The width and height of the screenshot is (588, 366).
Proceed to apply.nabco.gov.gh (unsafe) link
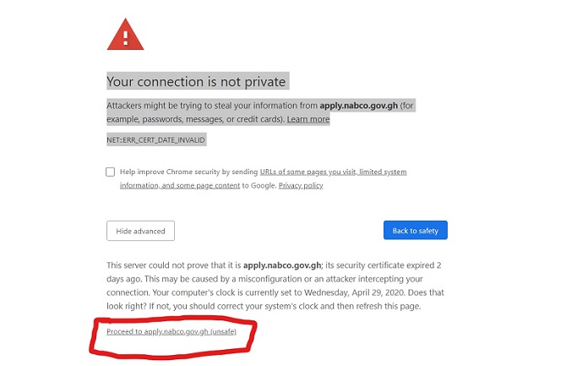click(x=171, y=331)
